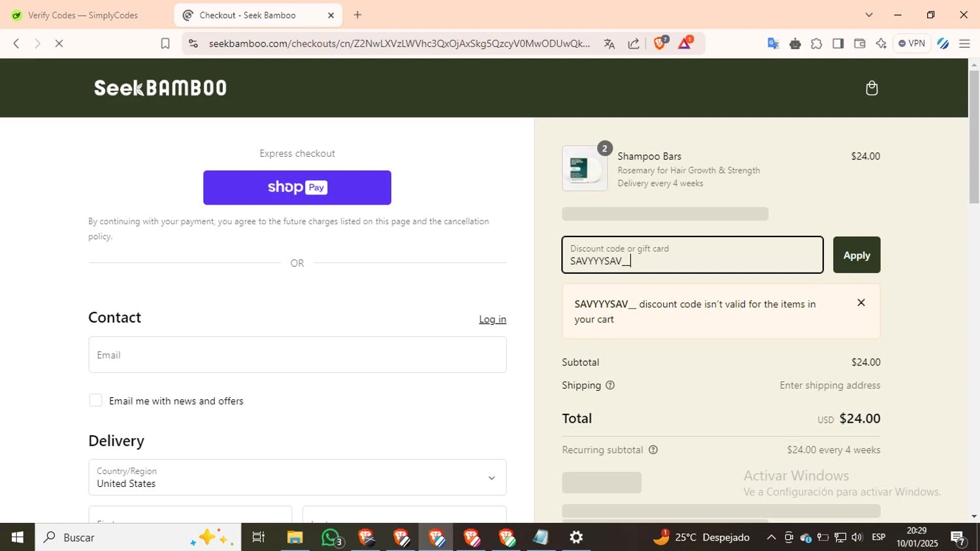Viewport: 980px width, 551px height.
Task: Click the bookmark icon in address bar
Action: [x=165, y=44]
